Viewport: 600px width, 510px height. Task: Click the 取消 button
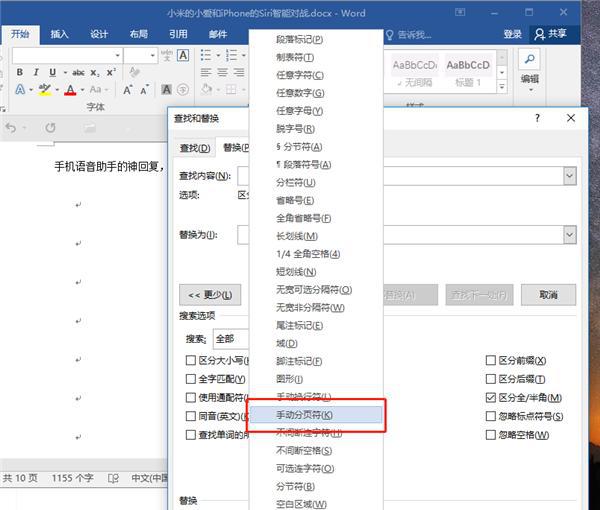point(548,295)
